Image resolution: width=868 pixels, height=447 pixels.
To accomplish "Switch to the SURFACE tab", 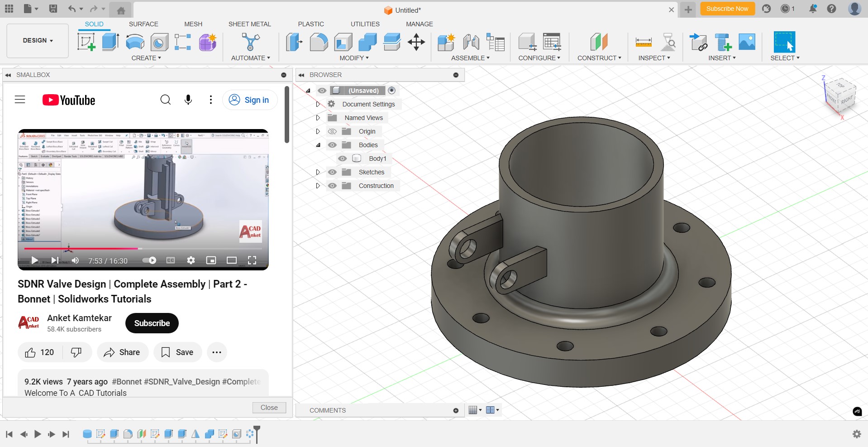I will coord(143,24).
